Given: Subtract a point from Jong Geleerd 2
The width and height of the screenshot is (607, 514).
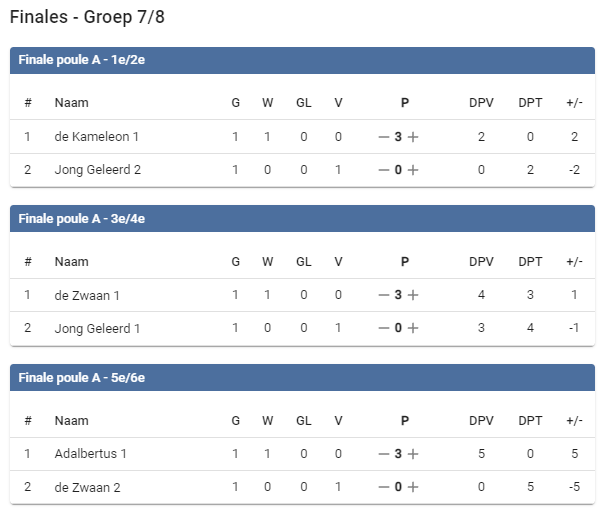Looking at the screenshot, I should 383,170.
